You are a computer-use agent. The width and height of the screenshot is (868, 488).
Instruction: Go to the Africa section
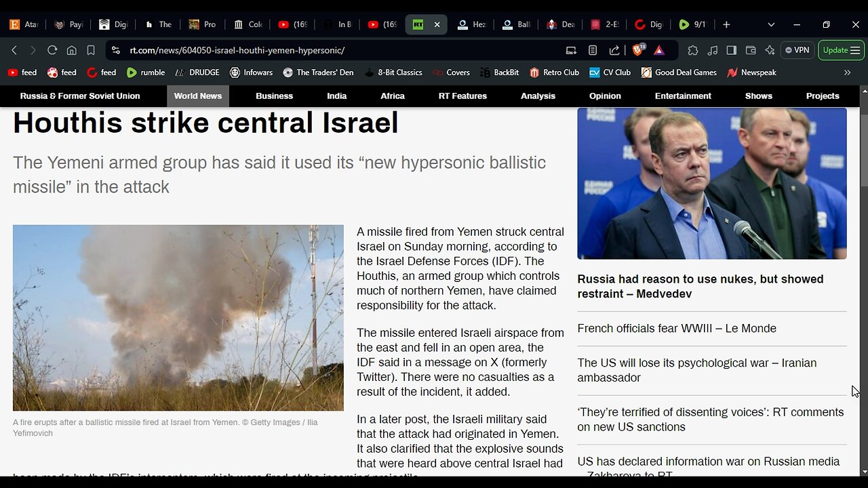pos(393,96)
